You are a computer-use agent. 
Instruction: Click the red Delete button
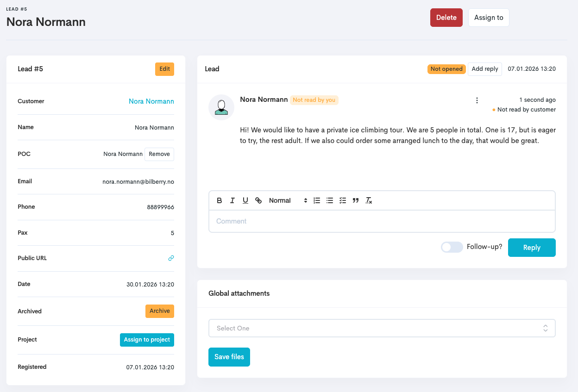coord(446,18)
